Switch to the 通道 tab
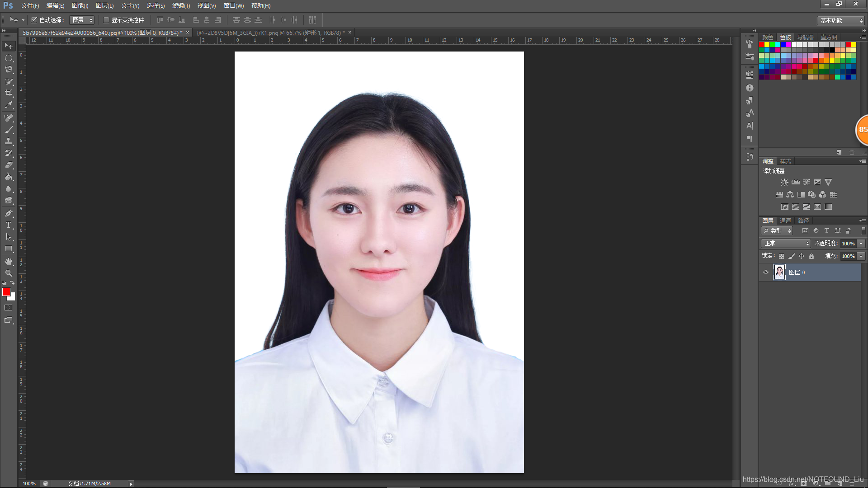Screen dimensions: 868x488 click(x=785, y=221)
